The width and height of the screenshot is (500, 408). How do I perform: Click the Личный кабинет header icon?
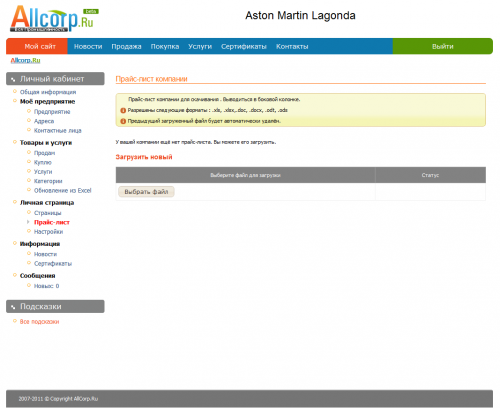[x=13, y=79]
